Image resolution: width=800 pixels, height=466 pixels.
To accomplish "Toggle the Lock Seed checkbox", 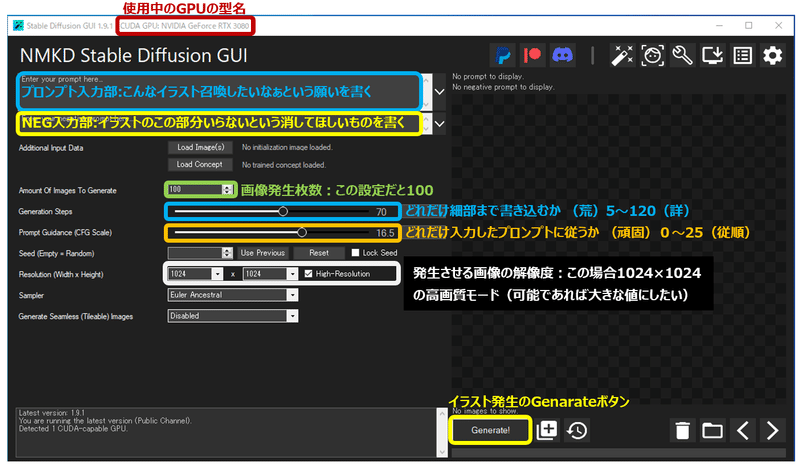I will pos(356,253).
